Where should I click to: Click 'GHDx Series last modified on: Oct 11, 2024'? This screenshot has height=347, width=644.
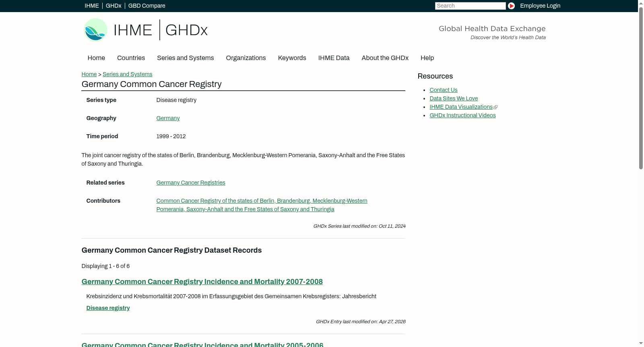[x=359, y=226]
